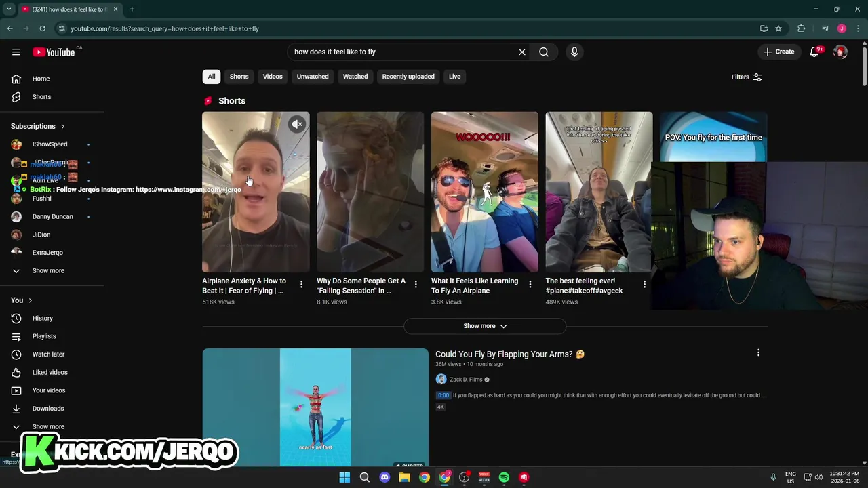Open options for Could You Fly video

coord(758,352)
